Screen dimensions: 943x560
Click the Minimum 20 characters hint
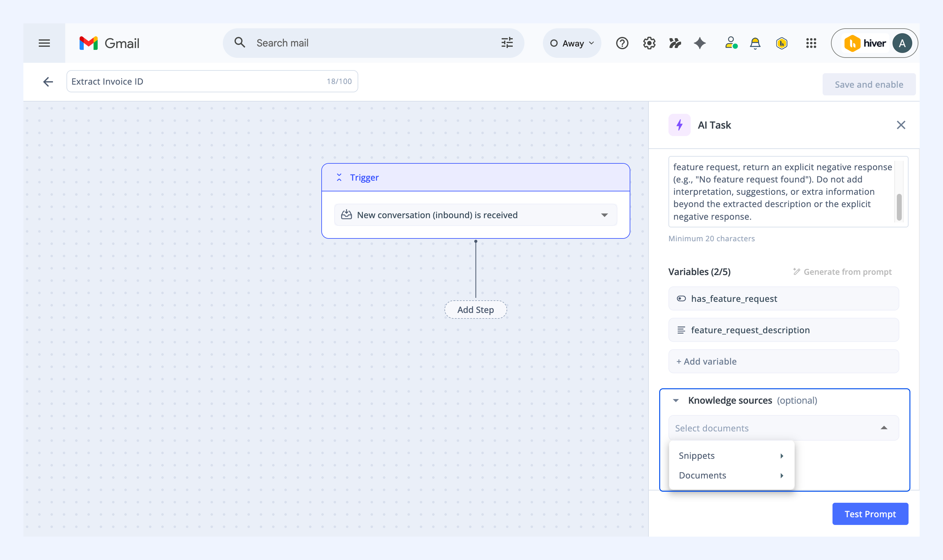coord(711,238)
